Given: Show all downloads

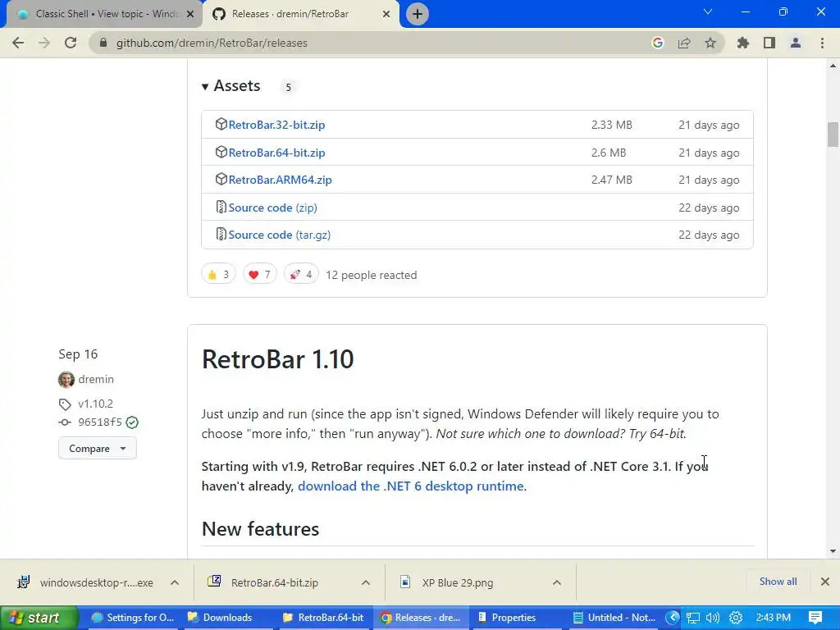Looking at the screenshot, I should 778,582.
